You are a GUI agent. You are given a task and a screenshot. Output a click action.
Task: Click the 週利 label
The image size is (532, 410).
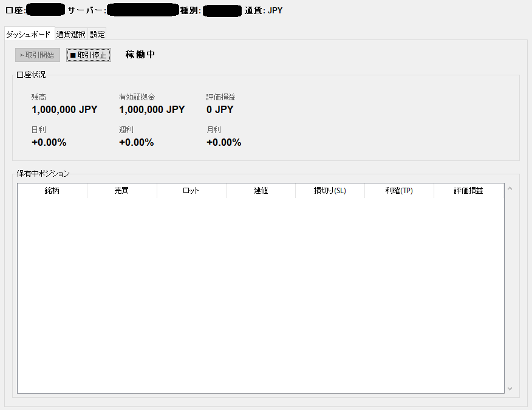pos(126,129)
